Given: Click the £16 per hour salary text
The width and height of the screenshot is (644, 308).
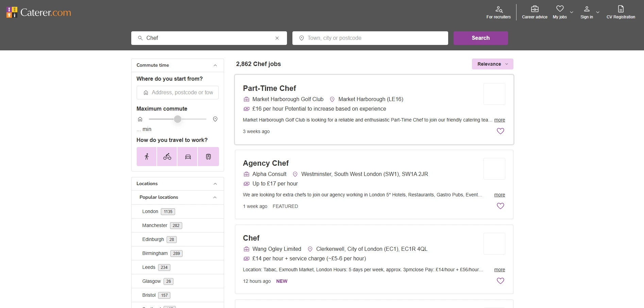Looking at the screenshot, I should [x=319, y=109].
